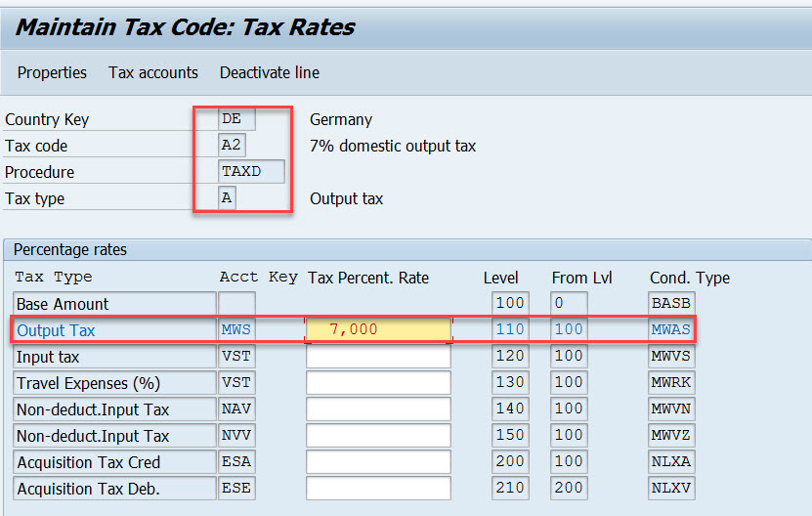Select the Output Tax row label

[114, 330]
